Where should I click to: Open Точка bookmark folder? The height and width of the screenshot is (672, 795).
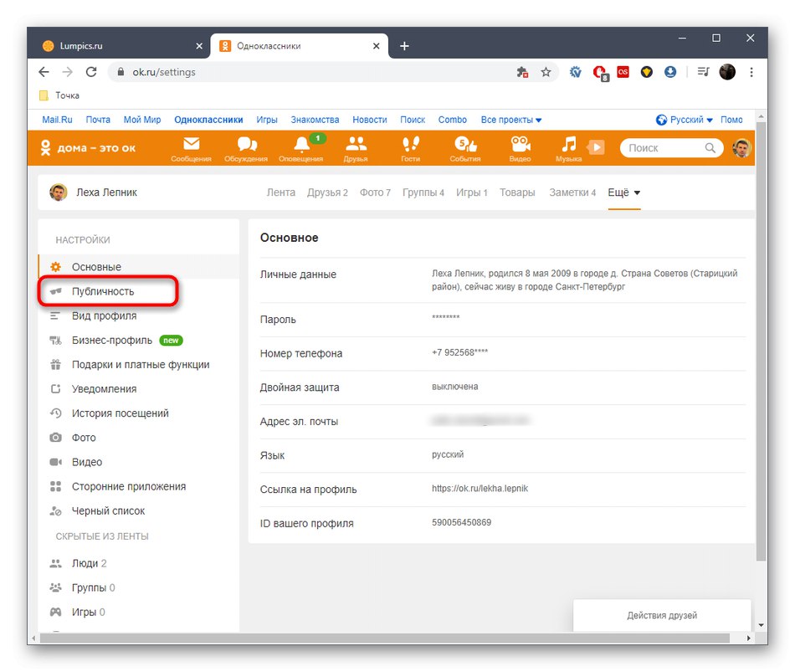pos(59,95)
